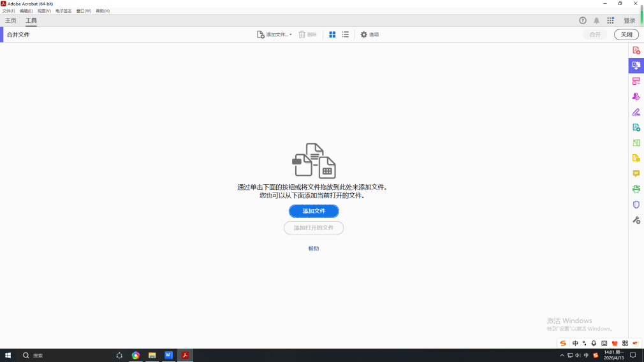Switch to list view

(345, 34)
